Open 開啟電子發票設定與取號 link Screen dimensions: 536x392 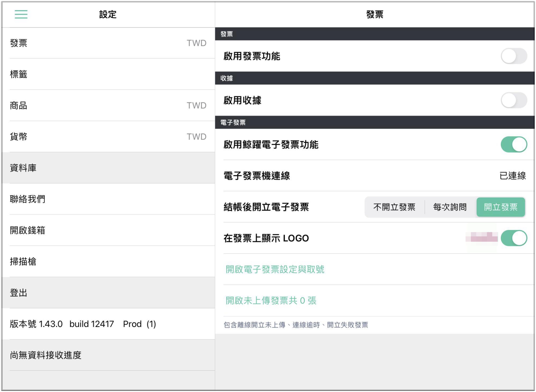click(275, 269)
